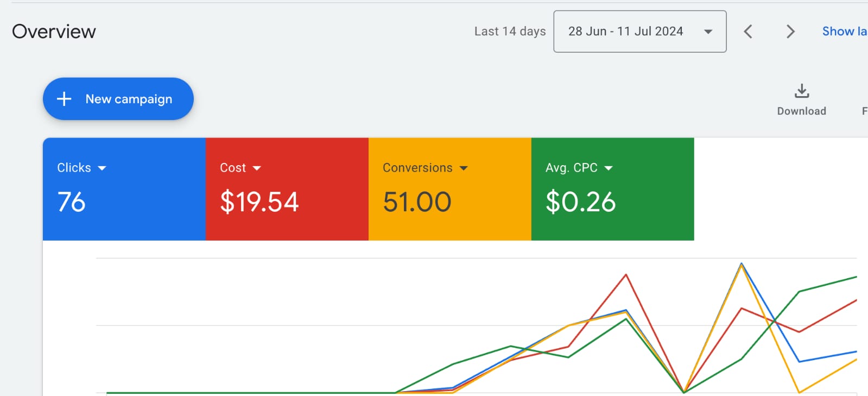This screenshot has height=396, width=868.
Task: Click the caret beside Cost metric
Action: (257, 168)
